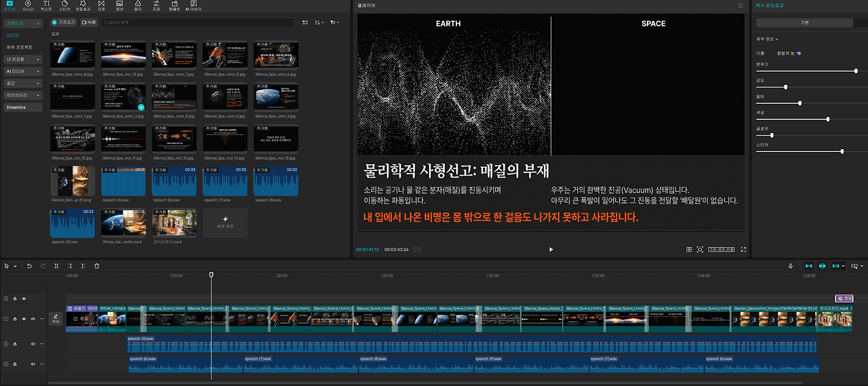
Task: Open the 필터 (Filter) panel icon
Action: pos(138,7)
